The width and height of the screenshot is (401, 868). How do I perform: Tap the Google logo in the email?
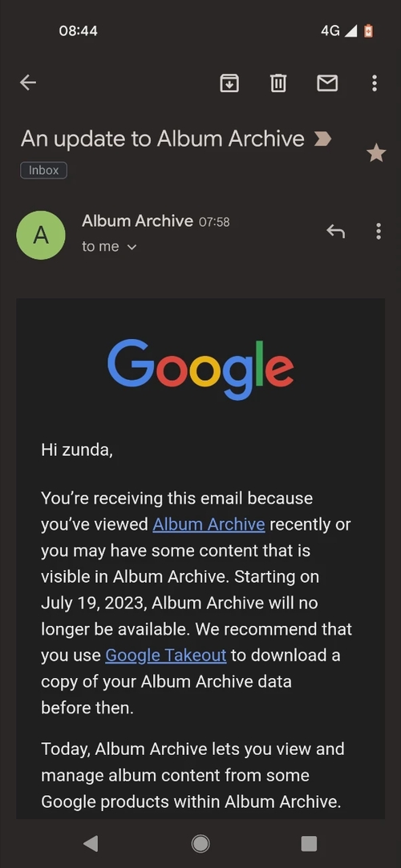(200, 369)
